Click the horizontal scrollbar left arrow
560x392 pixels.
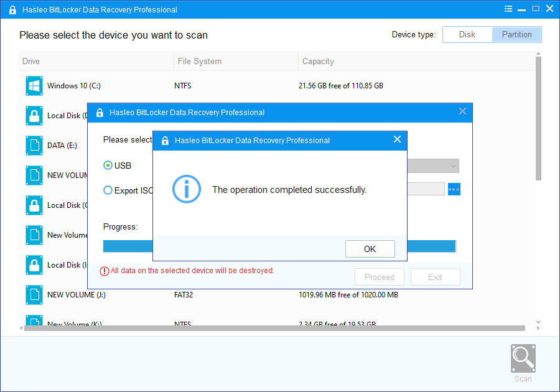tap(21, 328)
